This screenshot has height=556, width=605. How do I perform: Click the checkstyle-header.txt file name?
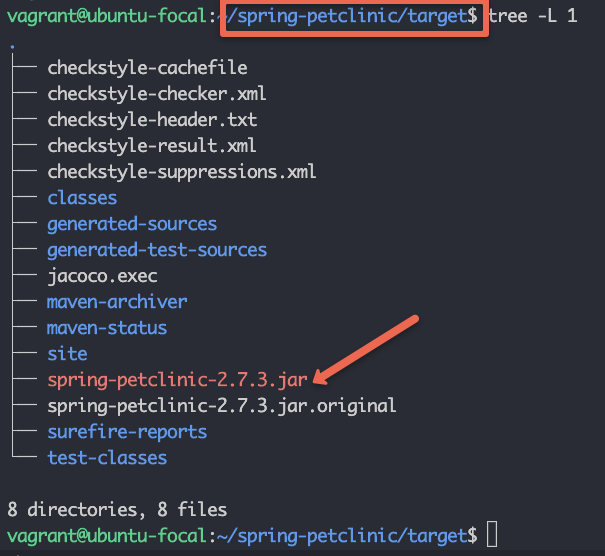coord(152,120)
